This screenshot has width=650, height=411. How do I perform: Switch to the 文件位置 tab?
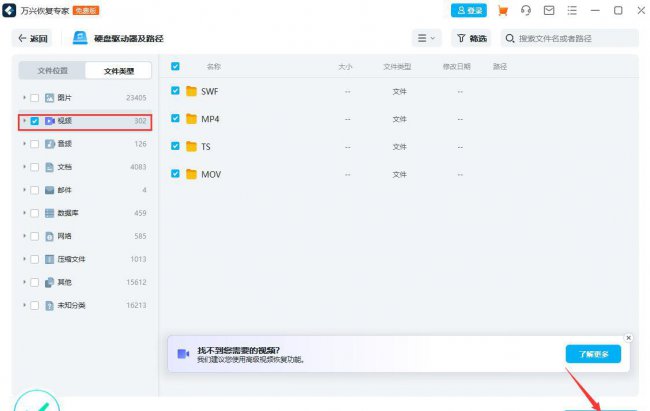point(52,71)
